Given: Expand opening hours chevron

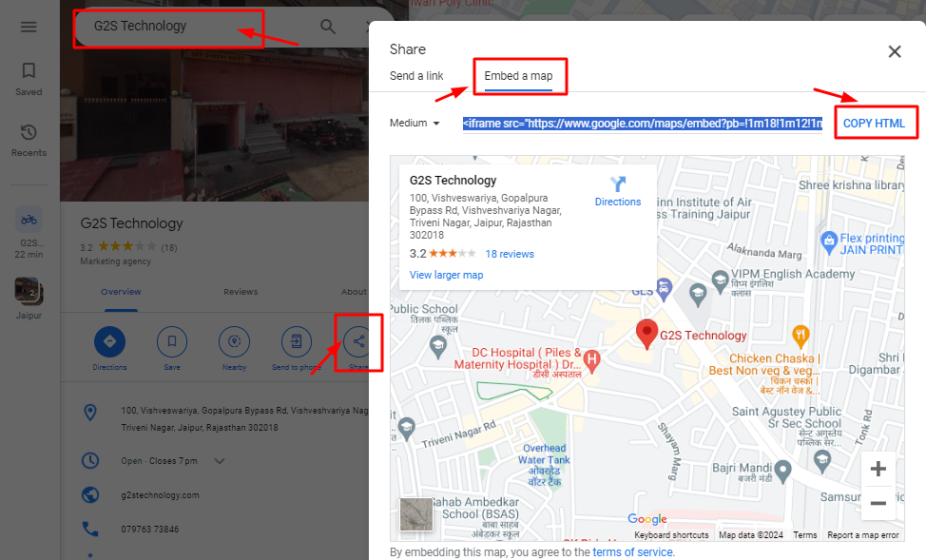Looking at the screenshot, I should point(220,461).
